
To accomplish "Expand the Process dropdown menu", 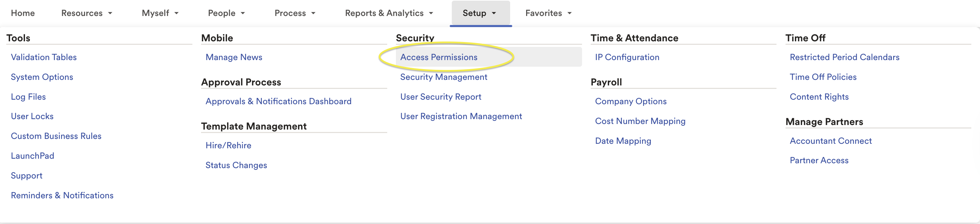I will 295,13.
